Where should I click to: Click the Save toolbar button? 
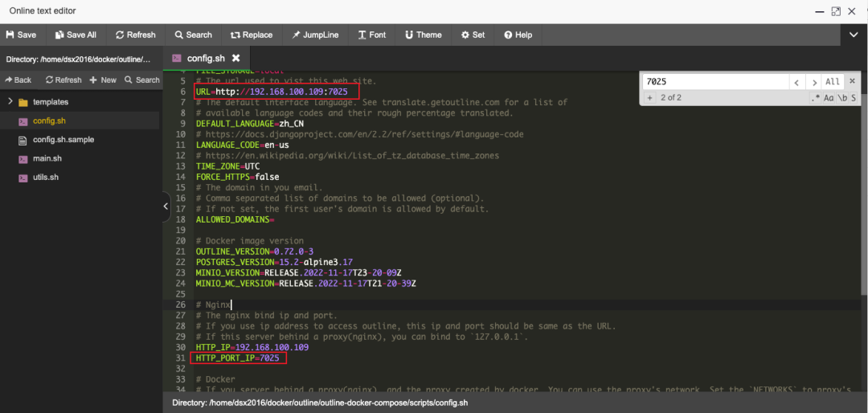pos(21,35)
